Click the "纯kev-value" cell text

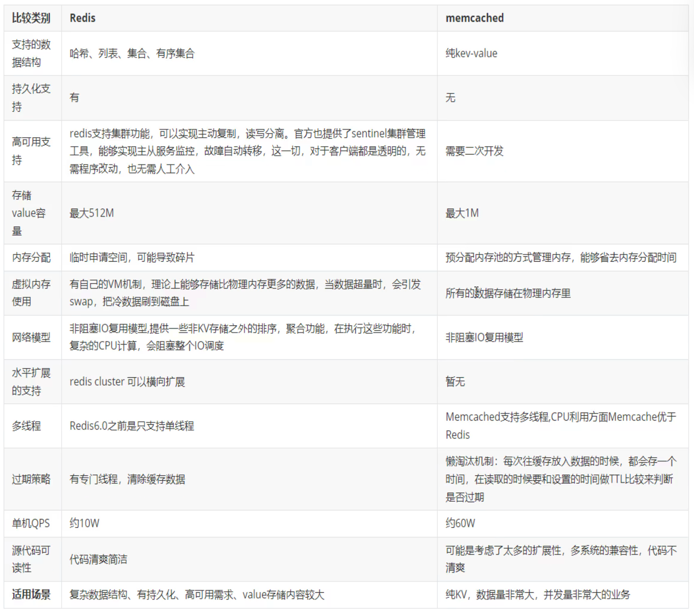471,53
